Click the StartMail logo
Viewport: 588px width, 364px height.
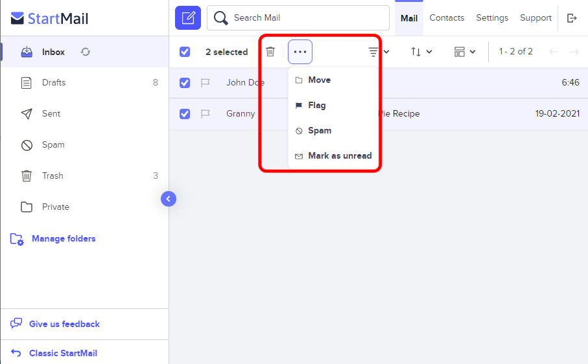click(x=49, y=18)
